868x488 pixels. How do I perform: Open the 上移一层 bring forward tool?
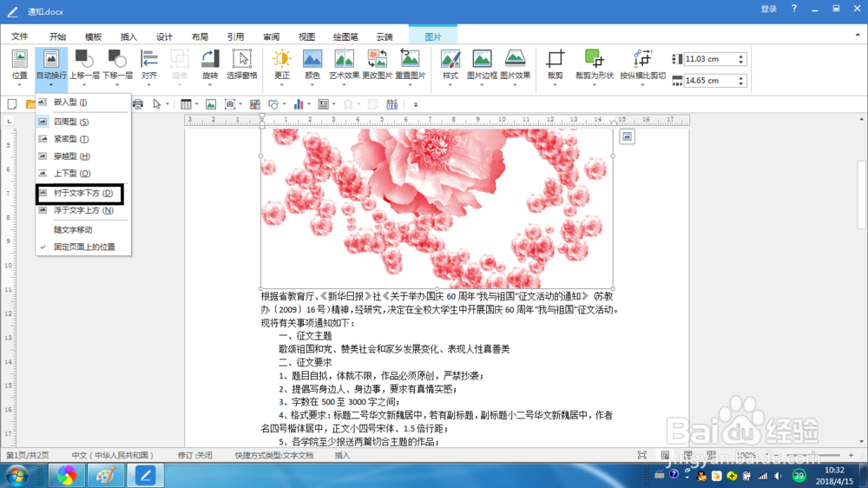[84, 65]
